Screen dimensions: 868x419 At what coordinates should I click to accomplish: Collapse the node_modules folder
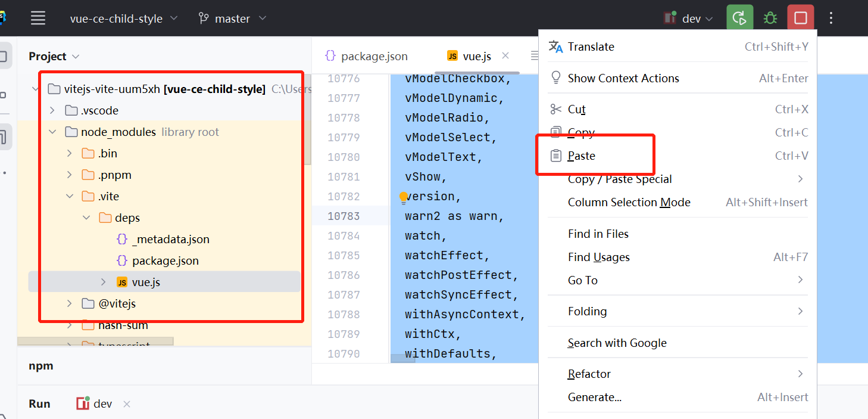pyautogui.click(x=52, y=132)
